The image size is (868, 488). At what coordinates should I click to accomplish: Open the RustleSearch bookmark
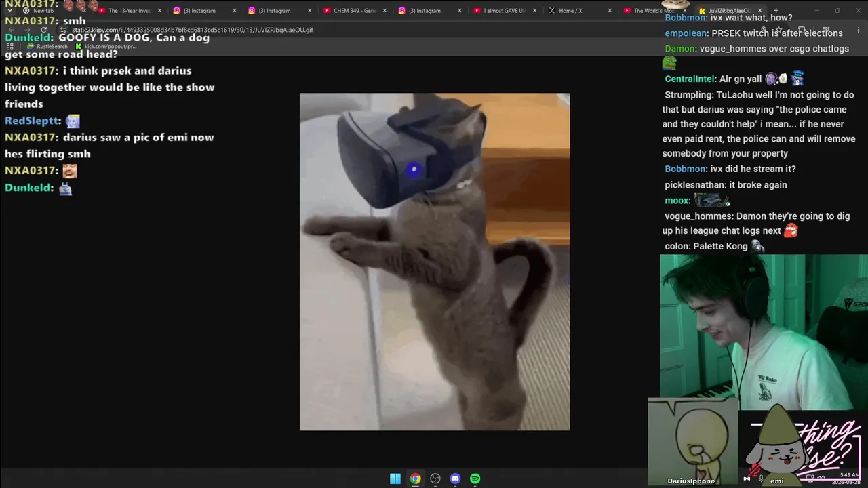[47, 46]
